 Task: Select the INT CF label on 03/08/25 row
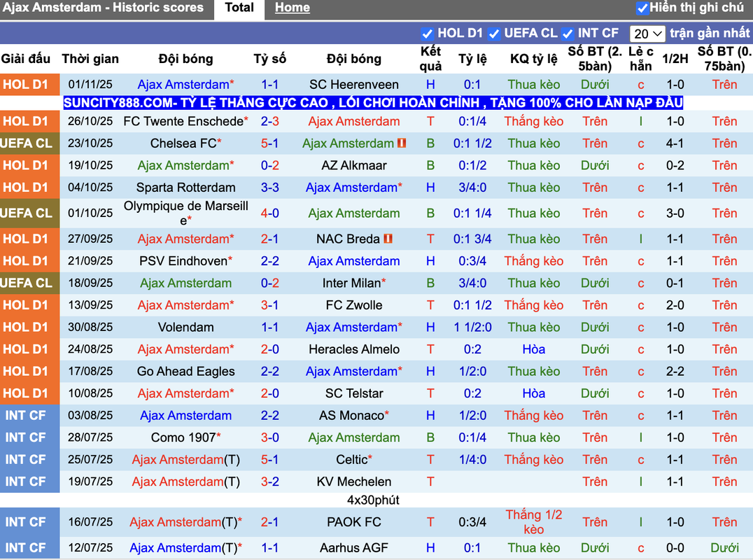[x=25, y=415]
